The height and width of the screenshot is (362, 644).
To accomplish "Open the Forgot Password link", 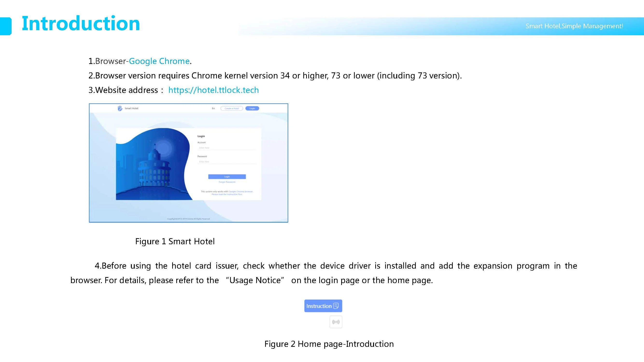I will click(x=227, y=182).
